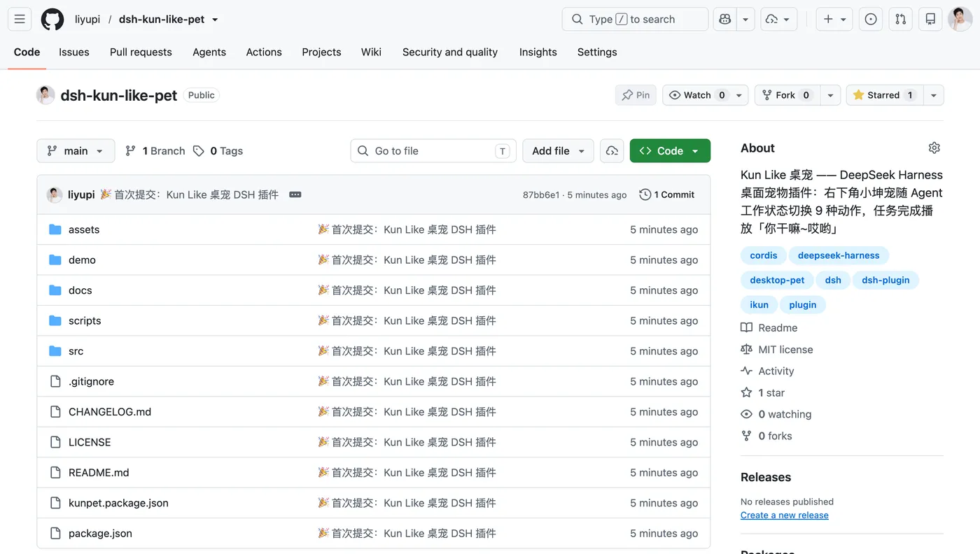The width and height of the screenshot is (980, 554).
Task: Go to the Insights tab
Action: pyautogui.click(x=538, y=52)
